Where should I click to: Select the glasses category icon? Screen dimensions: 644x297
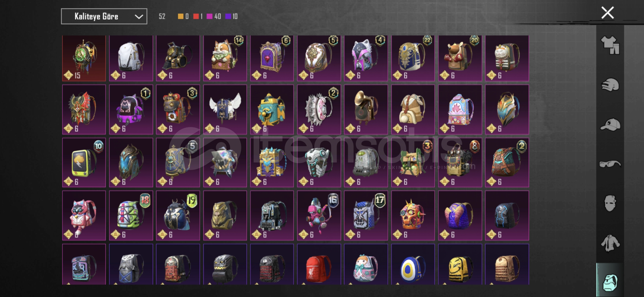(610, 164)
